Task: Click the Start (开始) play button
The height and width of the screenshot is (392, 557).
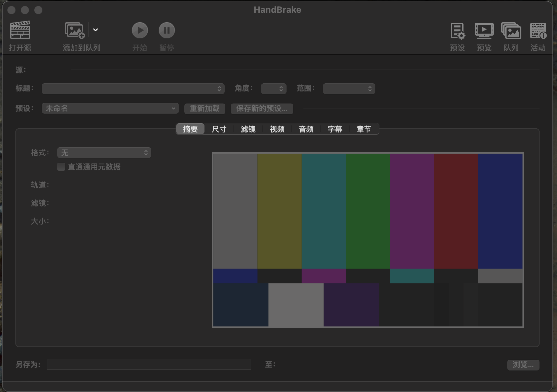Action: (140, 30)
